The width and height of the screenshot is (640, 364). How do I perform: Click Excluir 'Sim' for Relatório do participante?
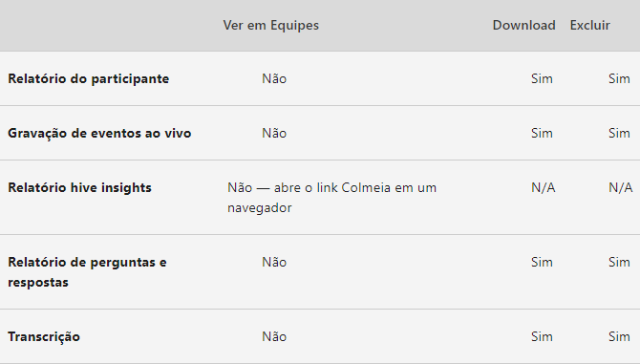point(619,78)
